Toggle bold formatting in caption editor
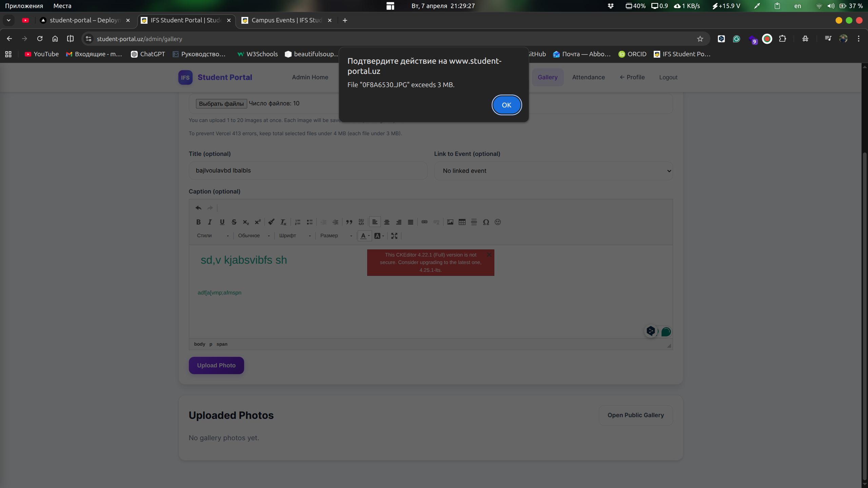Screen dimensions: 868x488 (198, 222)
